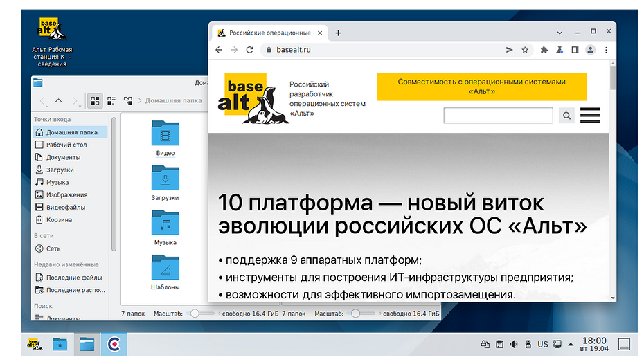The height and width of the screenshot is (362, 644).
Task: Select the Шаблоны folder
Action: tap(165, 272)
